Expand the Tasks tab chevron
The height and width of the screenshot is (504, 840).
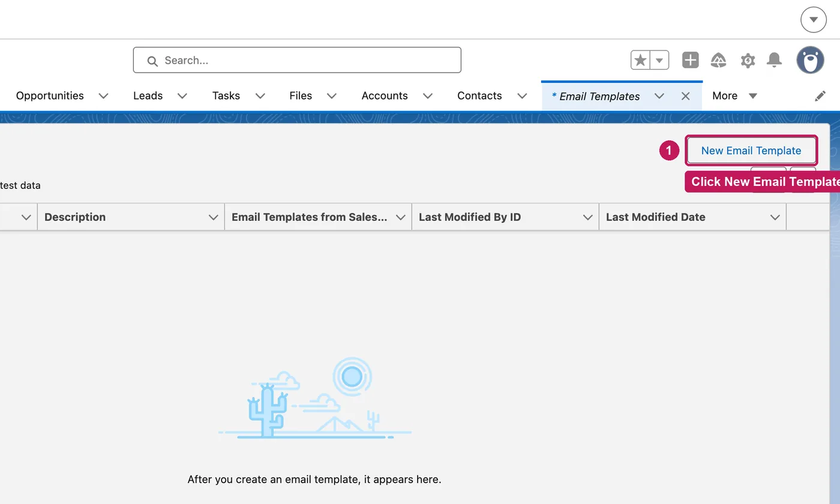pyautogui.click(x=260, y=96)
